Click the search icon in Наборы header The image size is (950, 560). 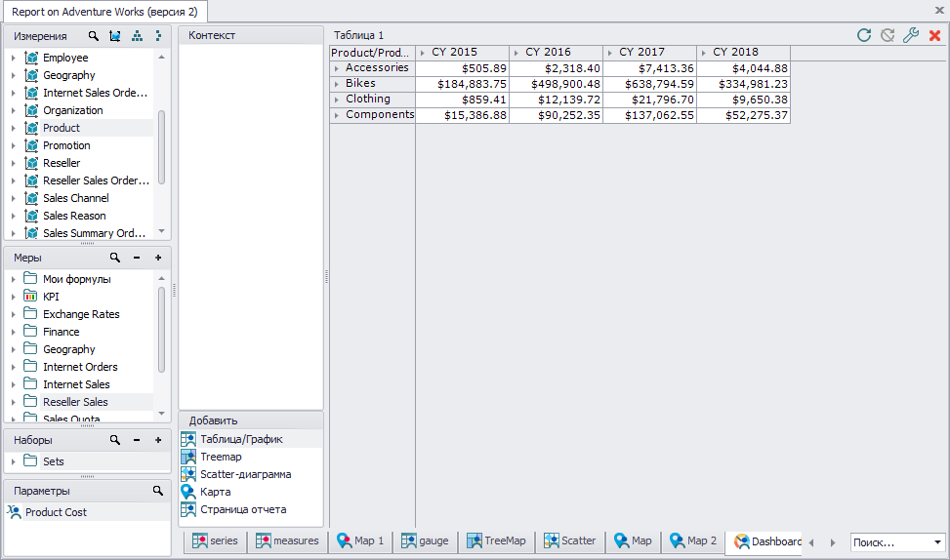(115, 440)
